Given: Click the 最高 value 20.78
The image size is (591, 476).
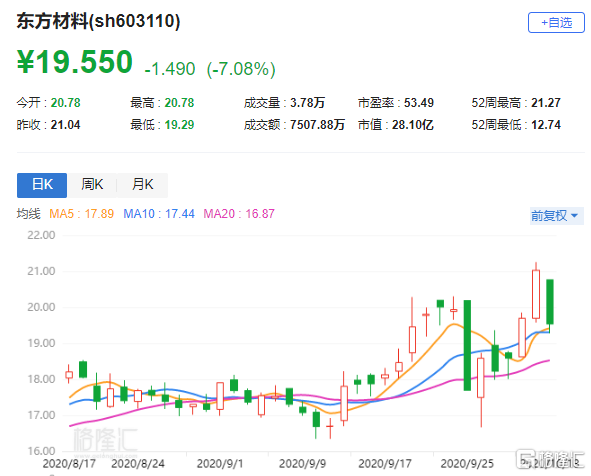Looking at the screenshot, I should (179, 103).
